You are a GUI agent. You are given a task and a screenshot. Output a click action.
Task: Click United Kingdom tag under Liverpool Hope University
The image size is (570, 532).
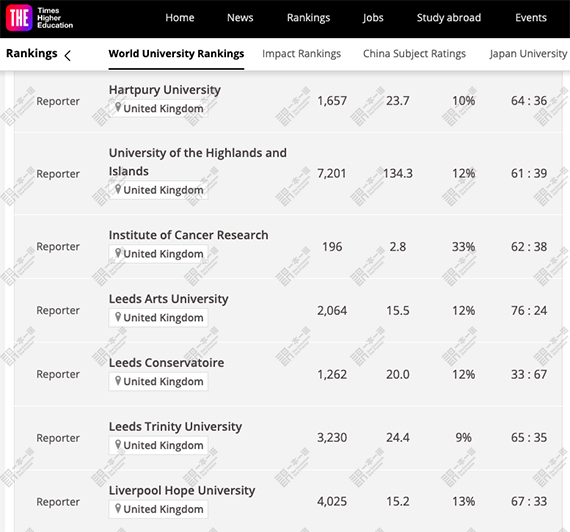tap(158, 509)
